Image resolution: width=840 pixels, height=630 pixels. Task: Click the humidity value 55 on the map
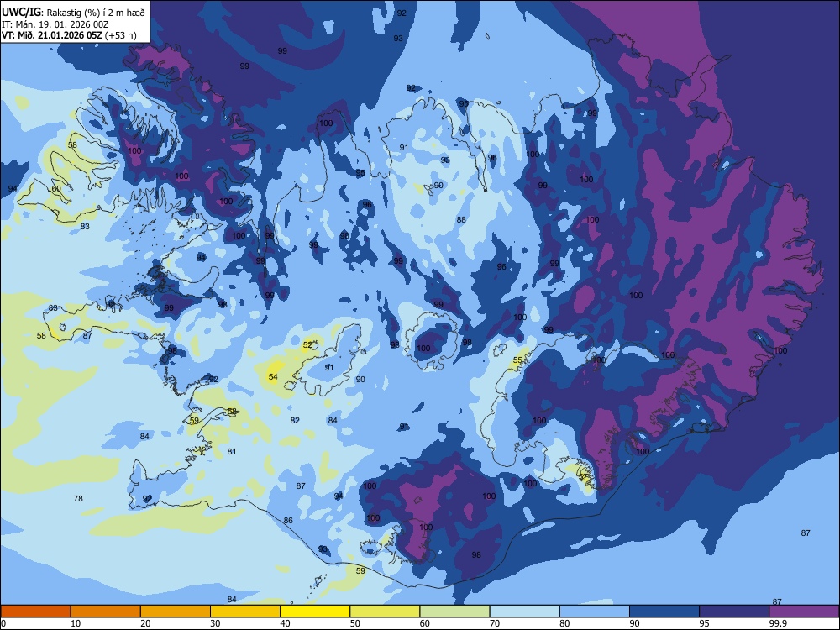pos(518,360)
